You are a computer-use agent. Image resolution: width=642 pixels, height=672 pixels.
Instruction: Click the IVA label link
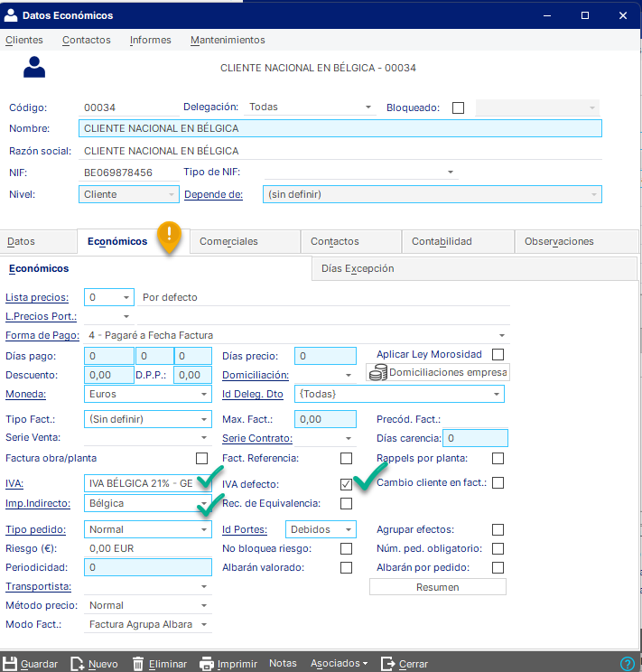pyautogui.click(x=14, y=483)
